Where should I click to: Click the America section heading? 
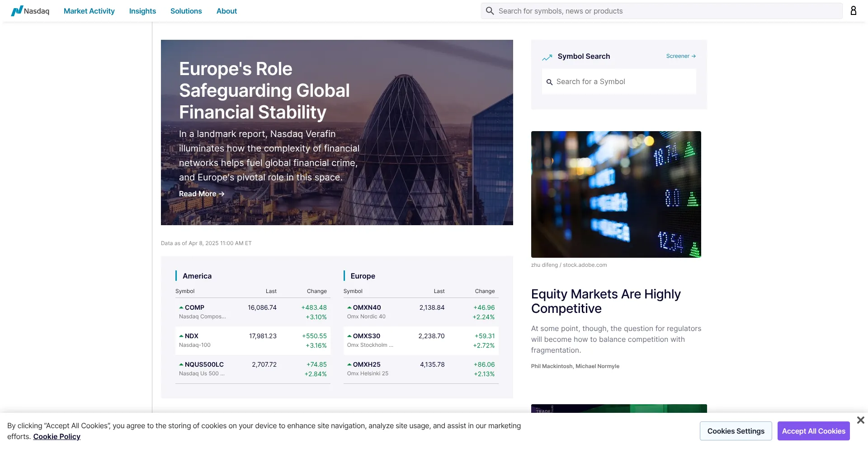tap(197, 276)
